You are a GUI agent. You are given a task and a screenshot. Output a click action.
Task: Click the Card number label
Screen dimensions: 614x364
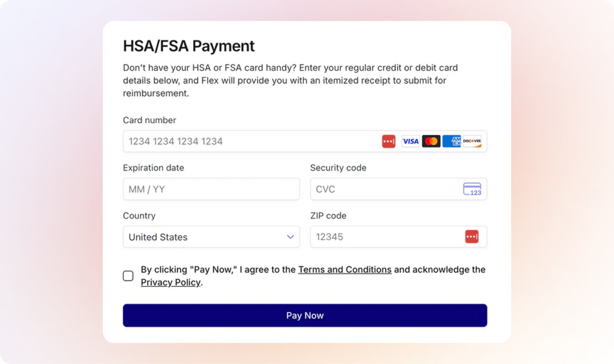coord(149,120)
